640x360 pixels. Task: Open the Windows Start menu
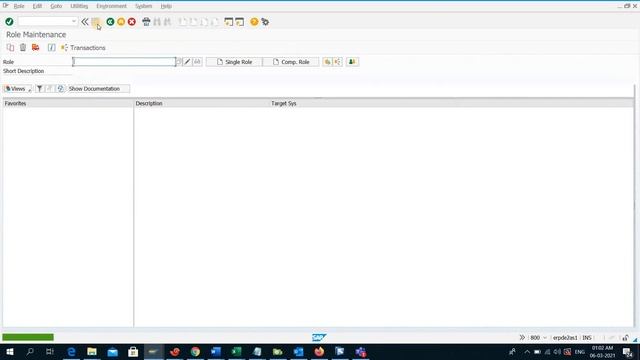tap(9, 351)
